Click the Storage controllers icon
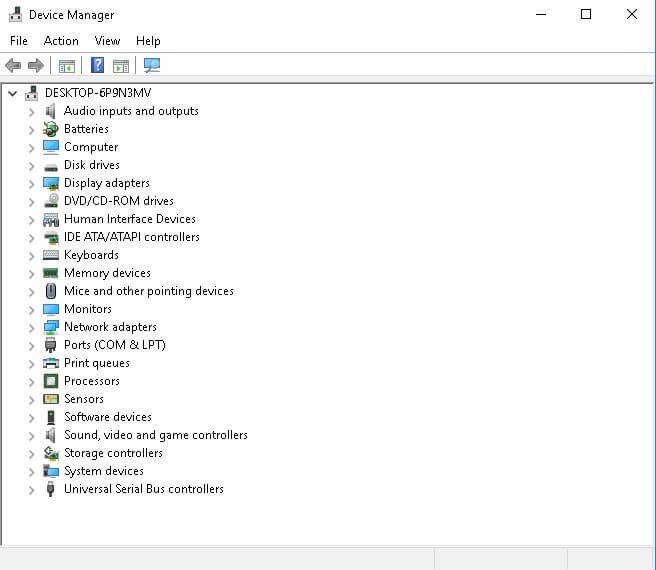The width and height of the screenshot is (656, 570). 51,453
